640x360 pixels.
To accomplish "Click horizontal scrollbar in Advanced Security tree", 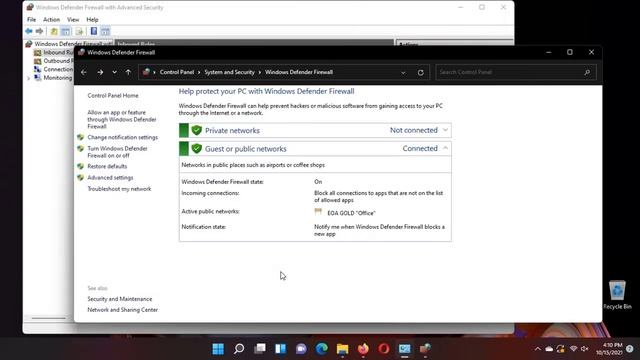I will [49, 318].
